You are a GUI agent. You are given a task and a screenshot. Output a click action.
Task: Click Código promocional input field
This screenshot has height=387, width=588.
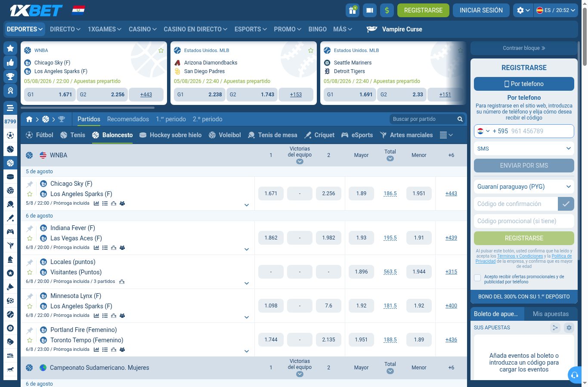point(524,221)
